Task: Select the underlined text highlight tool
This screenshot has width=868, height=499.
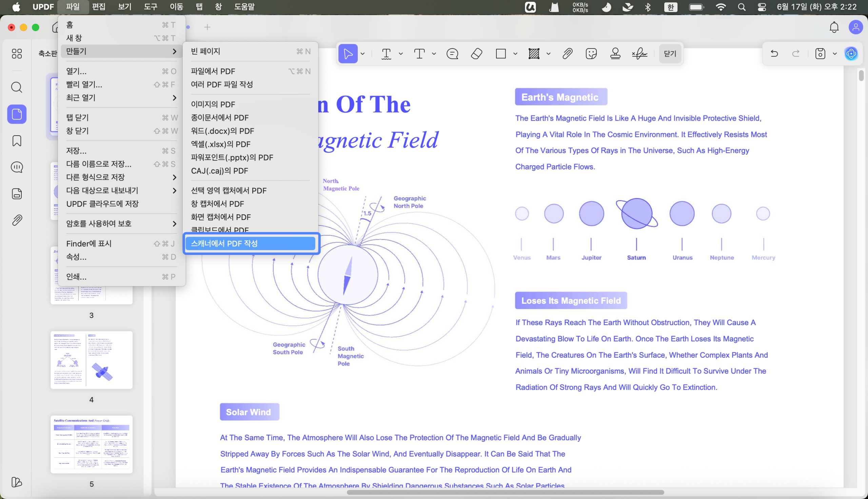Action: point(386,54)
